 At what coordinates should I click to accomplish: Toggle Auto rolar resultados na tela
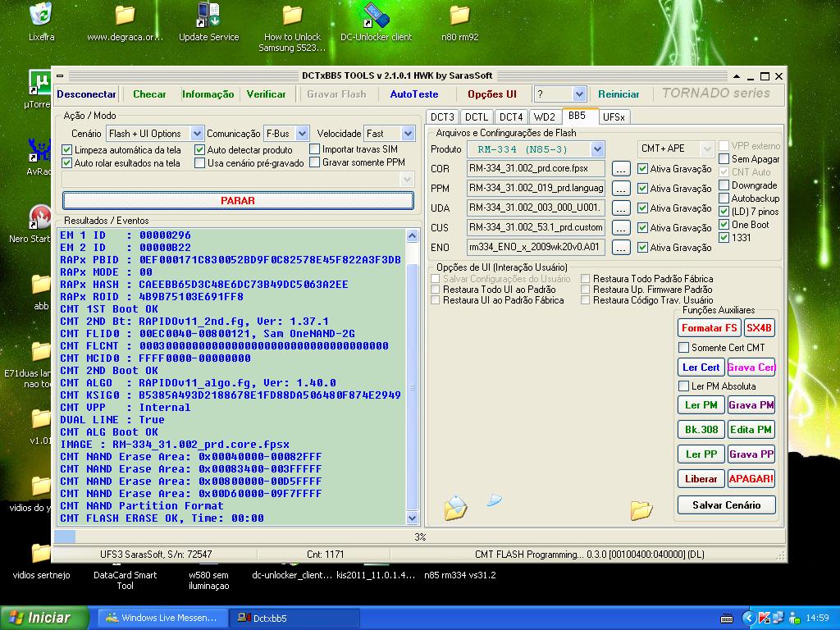click(x=67, y=162)
